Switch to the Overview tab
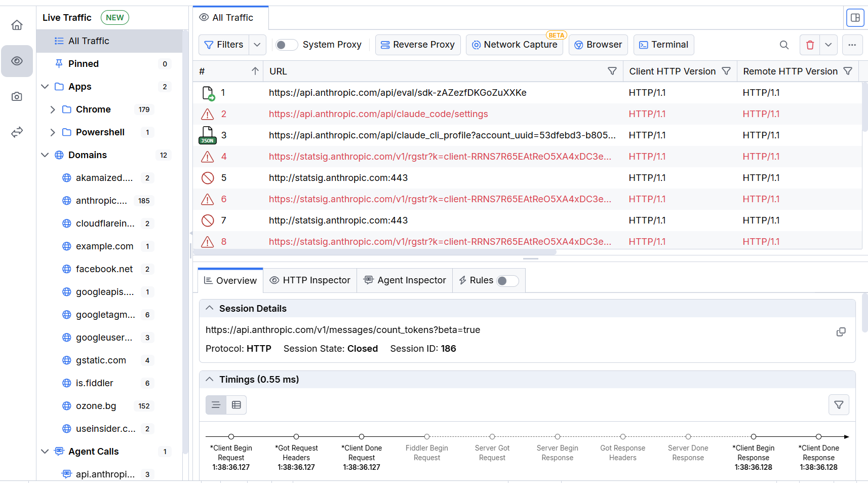This screenshot has width=868, height=483. pyautogui.click(x=230, y=281)
